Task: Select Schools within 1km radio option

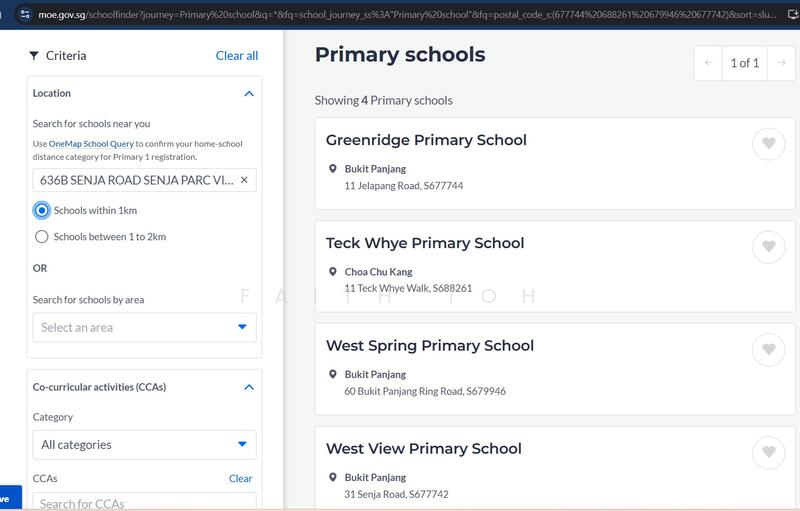Action: pyautogui.click(x=42, y=210)
